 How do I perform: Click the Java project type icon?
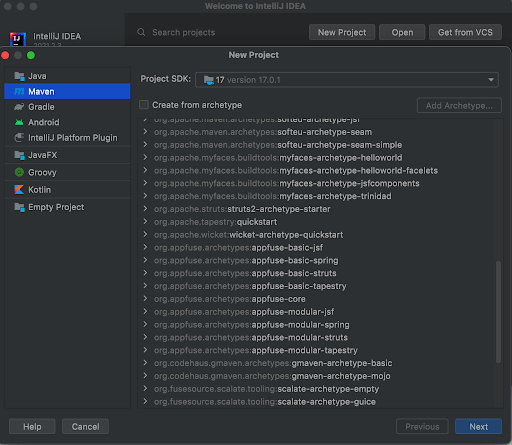19,76
